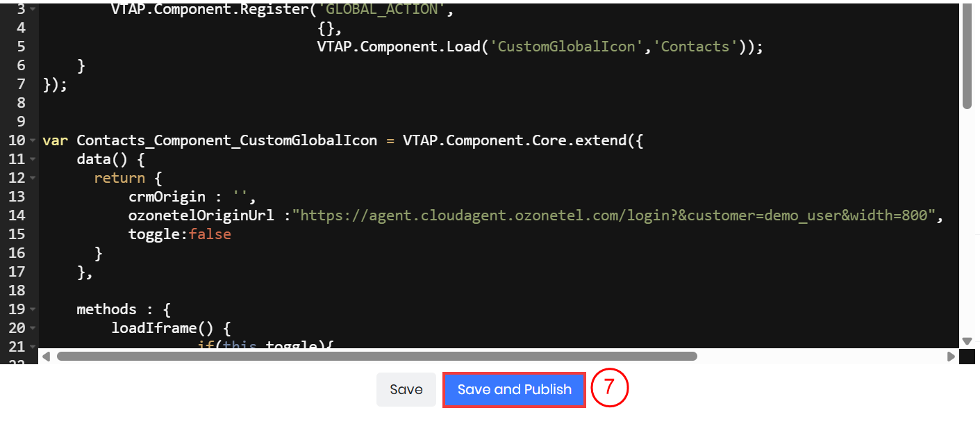This screenshot has height=424, width=980.
Task: Click the horizontal scroll right arrow
Action: (x=951, y=357)
